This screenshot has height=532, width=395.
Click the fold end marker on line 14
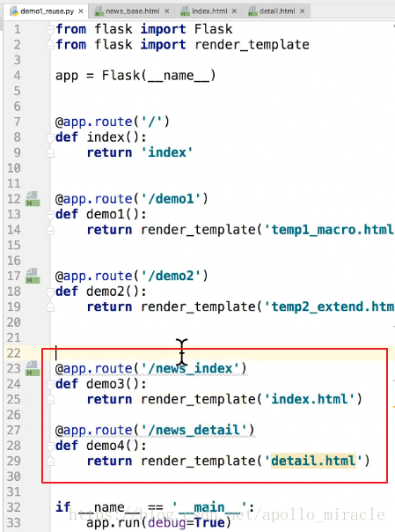pyautogui.click(x=50, y=230)
